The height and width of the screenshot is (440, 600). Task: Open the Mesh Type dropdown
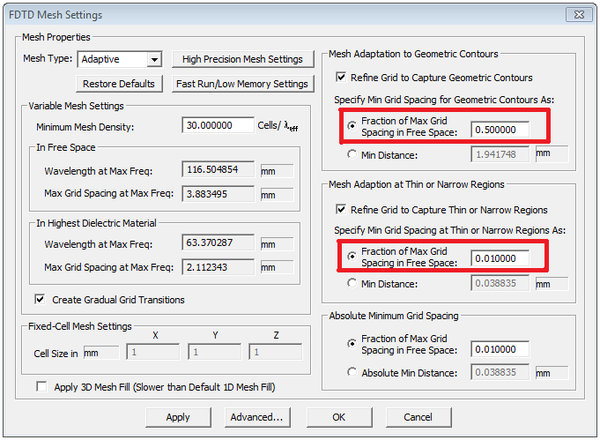pos(153,60)
